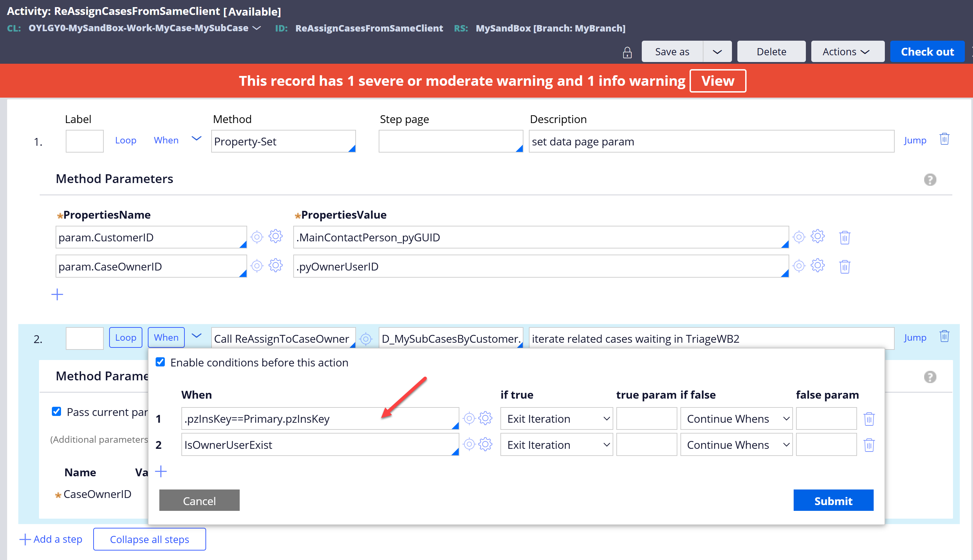Edit the 'set data page param' description

712,141
